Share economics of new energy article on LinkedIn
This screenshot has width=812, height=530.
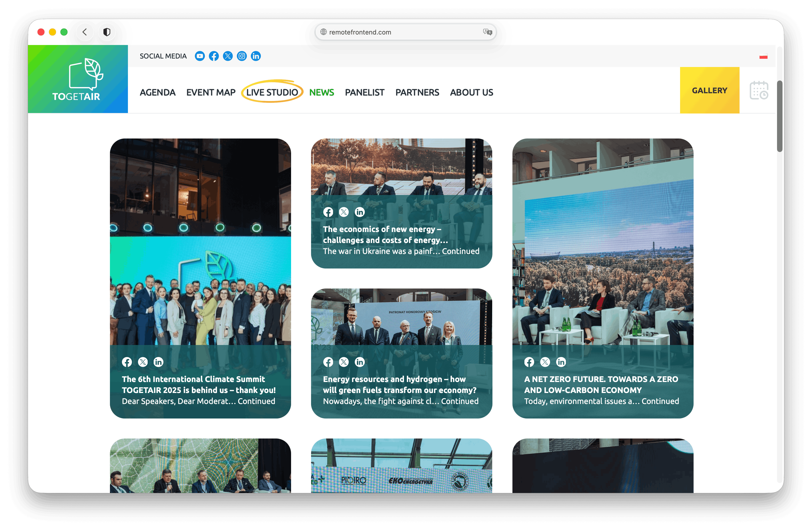360,212
